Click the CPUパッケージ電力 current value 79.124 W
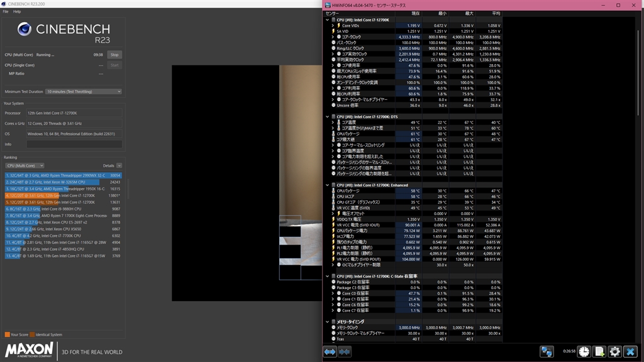The image size is (644, 362). 412,231
